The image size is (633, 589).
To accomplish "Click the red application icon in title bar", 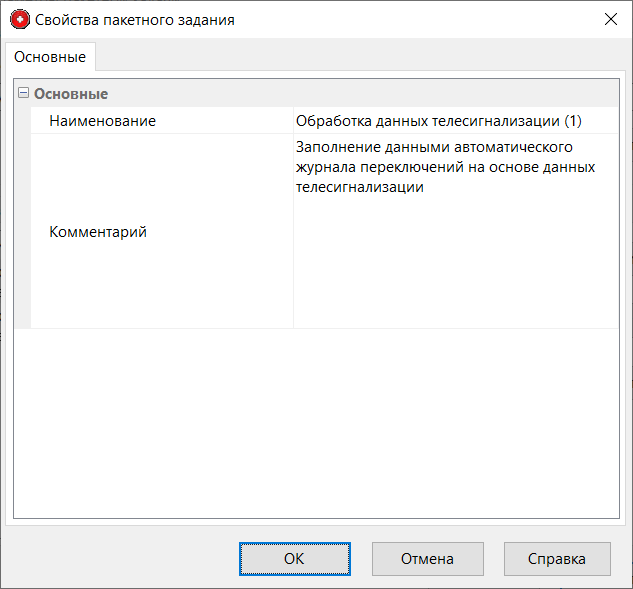I will [x=20, y=19].
